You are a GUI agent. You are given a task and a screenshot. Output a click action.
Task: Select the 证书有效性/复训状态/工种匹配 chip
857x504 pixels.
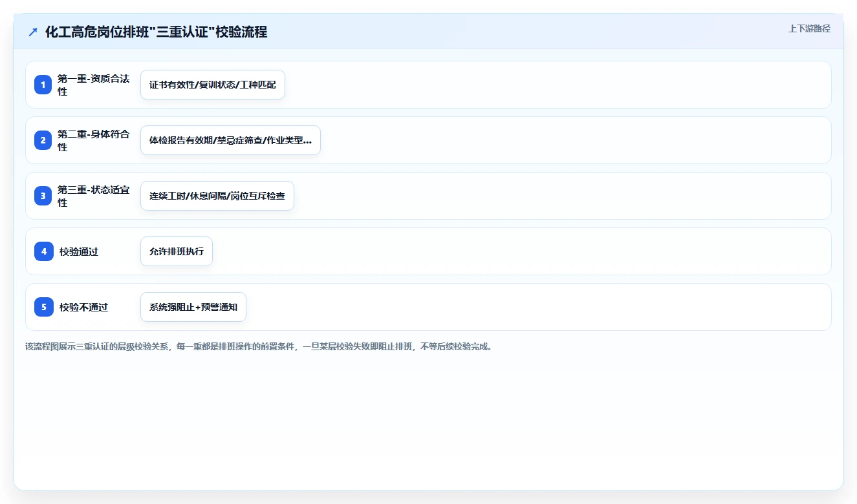[x=213, y=85]
